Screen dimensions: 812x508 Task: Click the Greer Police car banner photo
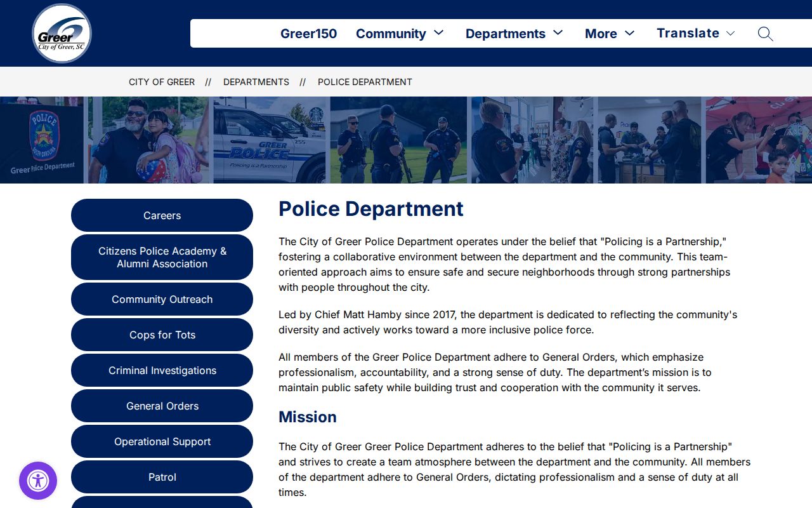point(270,140)
